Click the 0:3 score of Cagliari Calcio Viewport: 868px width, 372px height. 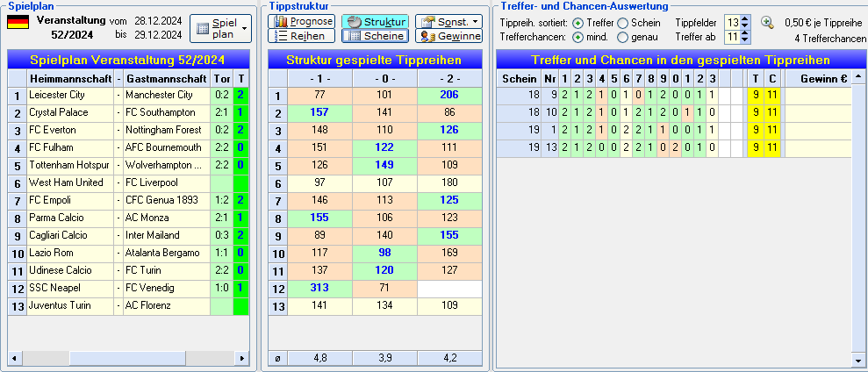tap(222, 235)
